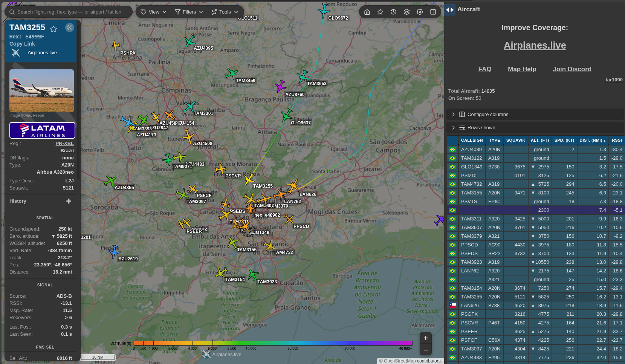The height and width of the screenshot is (364, 625).
Task: Select table row GLO1349
Action: point(535,167)
